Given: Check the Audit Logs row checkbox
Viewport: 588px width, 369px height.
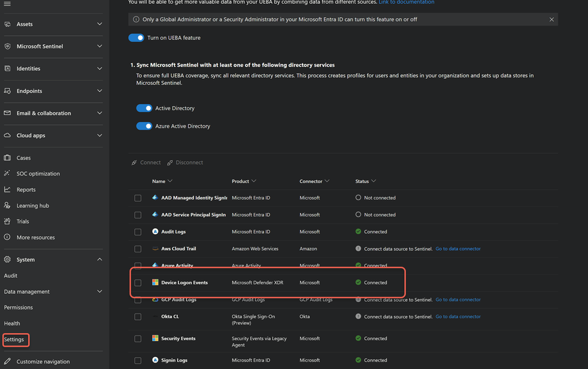Looking at the screenshot, I should point(138,232).
